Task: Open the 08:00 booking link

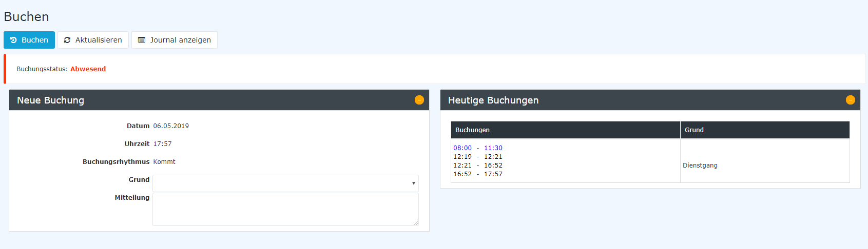Action: [x=462, y=148]
